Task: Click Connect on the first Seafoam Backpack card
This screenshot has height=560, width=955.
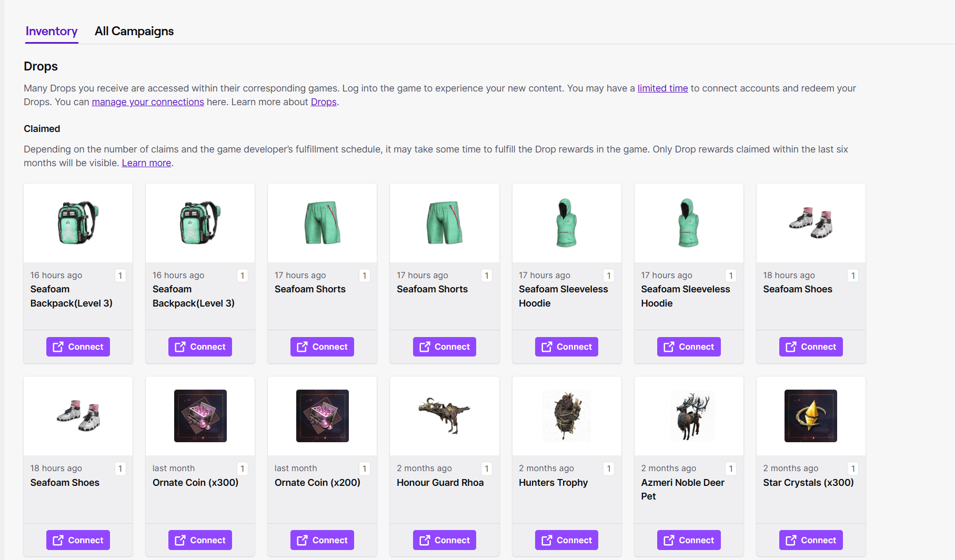Action: click(x=78, y=347)
